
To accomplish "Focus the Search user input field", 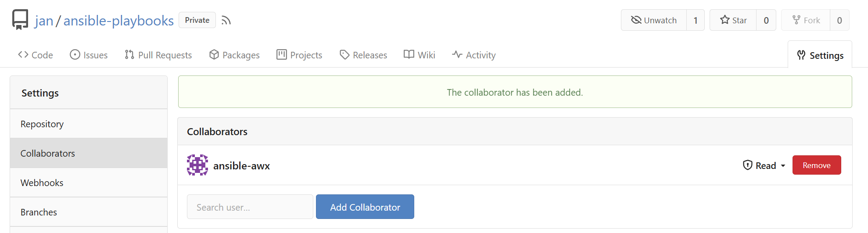I will coord(250,207).
